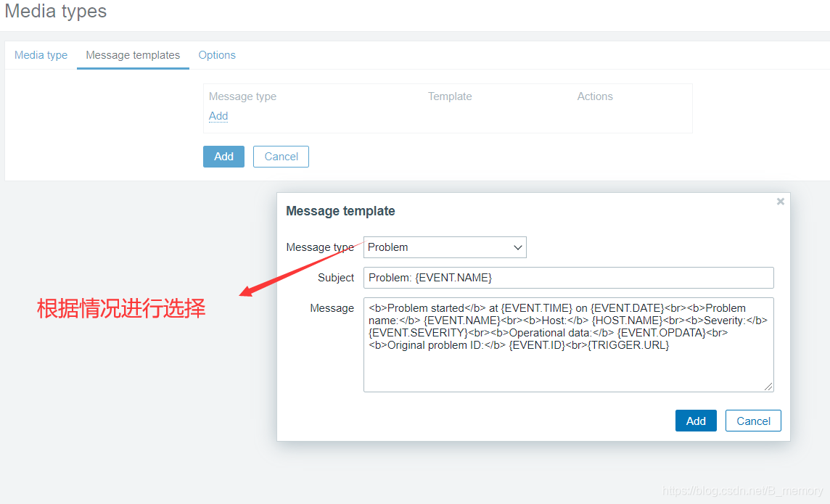Click the Media types page heading
830x504 pixels.
56,11
